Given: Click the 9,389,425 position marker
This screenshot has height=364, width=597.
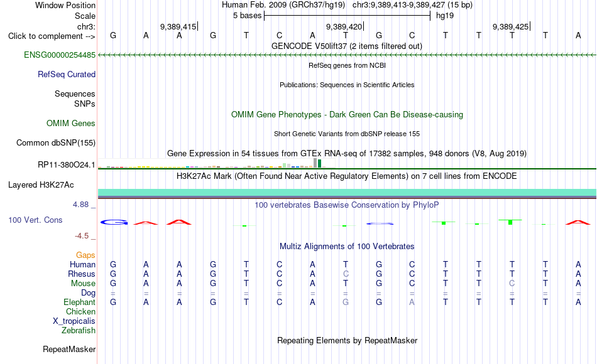Looking at the screenshot, I should [x=510, y=26].
